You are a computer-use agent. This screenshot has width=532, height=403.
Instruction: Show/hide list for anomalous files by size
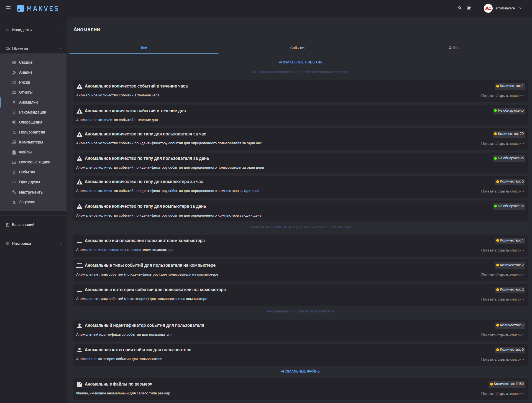coord(502,394)
